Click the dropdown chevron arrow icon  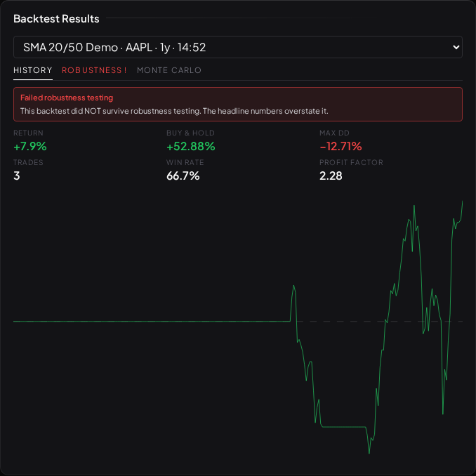456,47
